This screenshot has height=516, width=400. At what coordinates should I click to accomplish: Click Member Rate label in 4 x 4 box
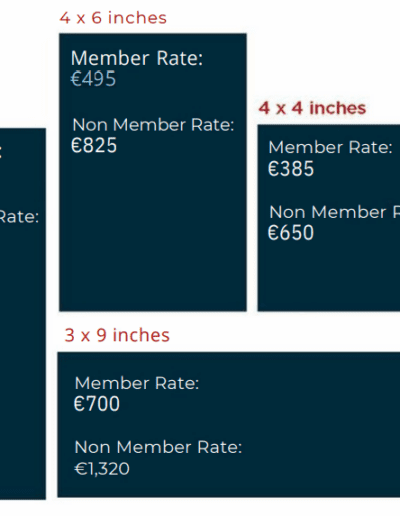[330, 147]
